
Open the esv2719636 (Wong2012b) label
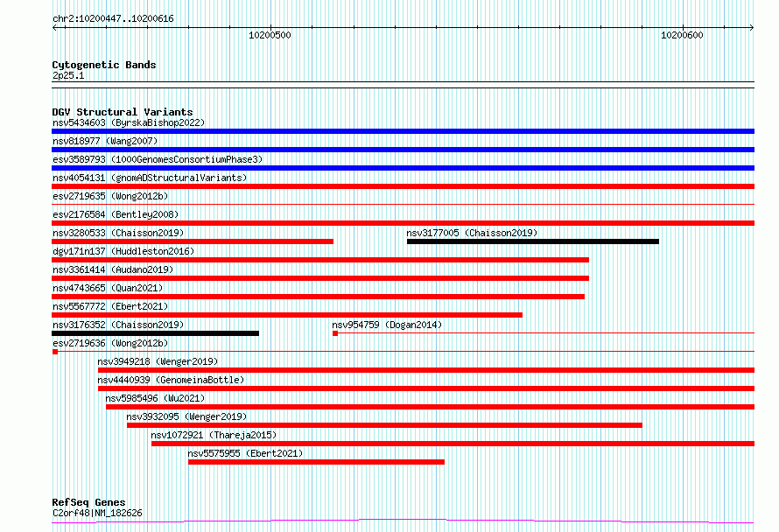[x=110, y=343]
